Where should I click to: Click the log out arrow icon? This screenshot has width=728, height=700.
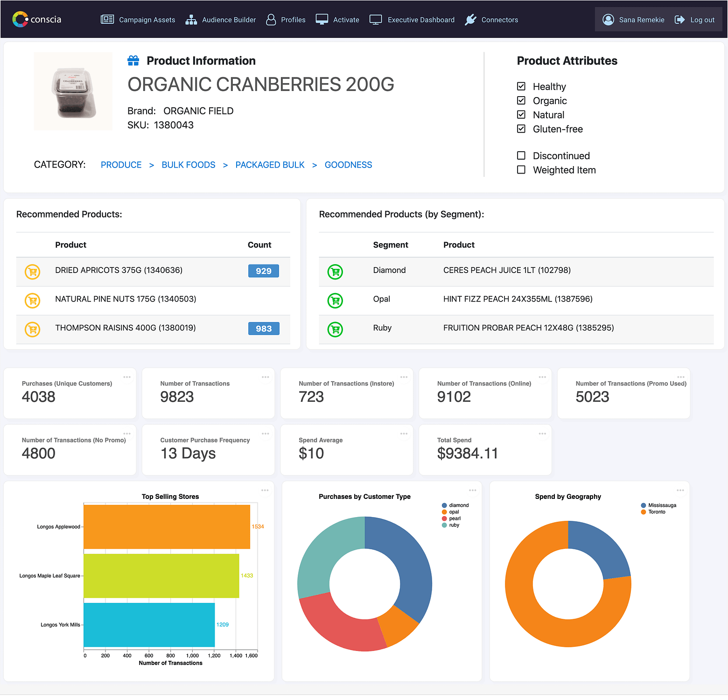(x=680, y=20)
